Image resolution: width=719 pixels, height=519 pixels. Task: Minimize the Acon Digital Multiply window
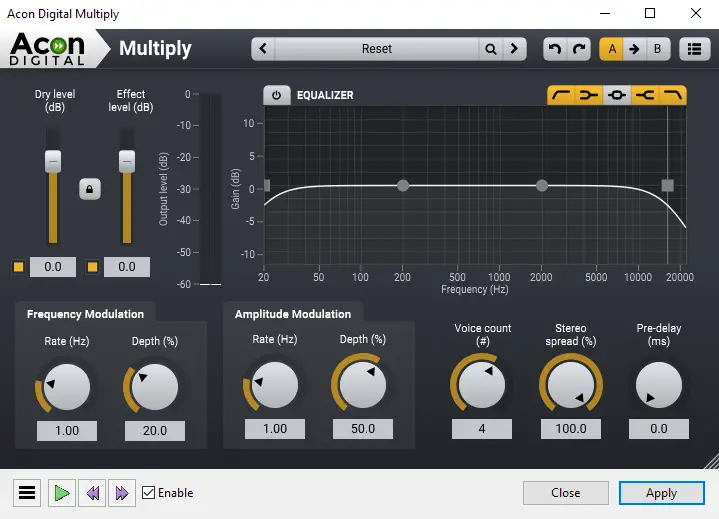coord(605,13)
